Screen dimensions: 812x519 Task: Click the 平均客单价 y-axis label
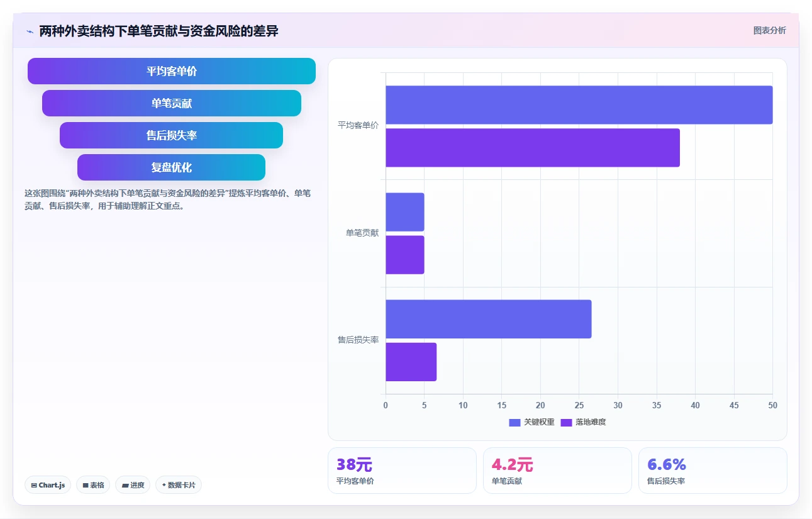(358, 125)
